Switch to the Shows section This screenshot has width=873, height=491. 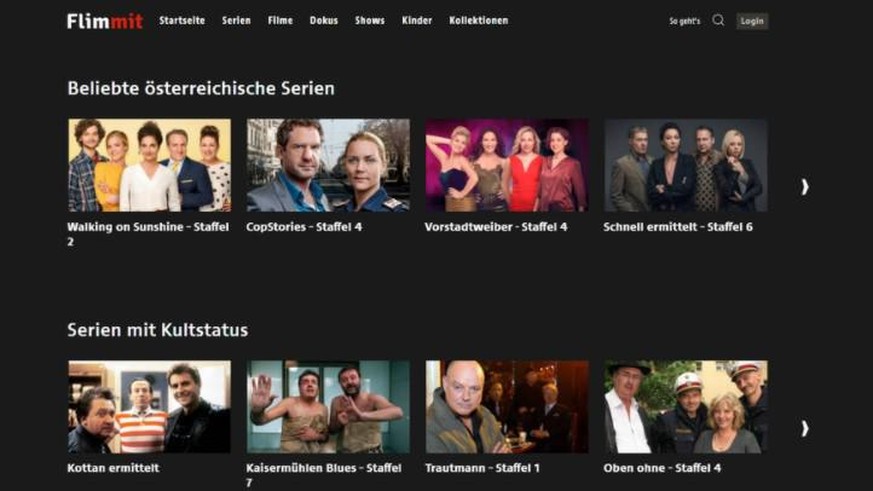pos(370,21)
